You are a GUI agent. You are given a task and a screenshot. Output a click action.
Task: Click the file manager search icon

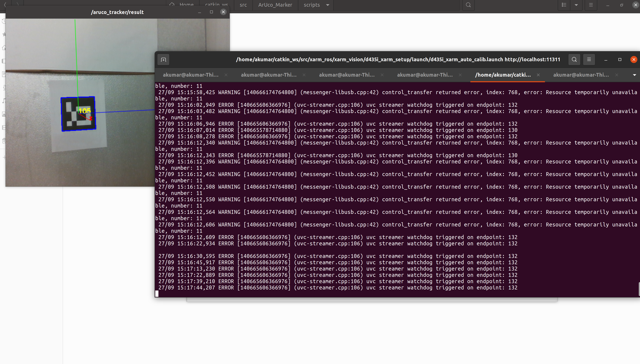coord(468,5)
